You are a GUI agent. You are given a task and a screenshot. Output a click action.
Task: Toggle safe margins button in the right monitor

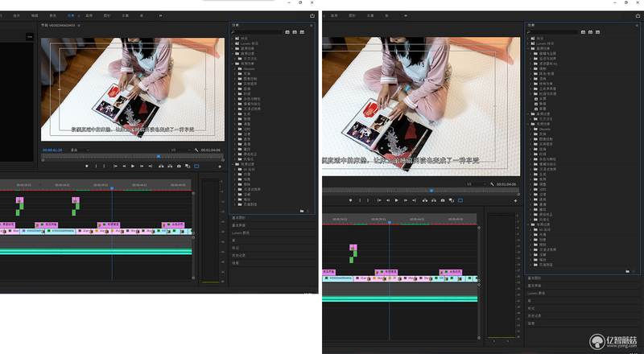click(460, 200)
